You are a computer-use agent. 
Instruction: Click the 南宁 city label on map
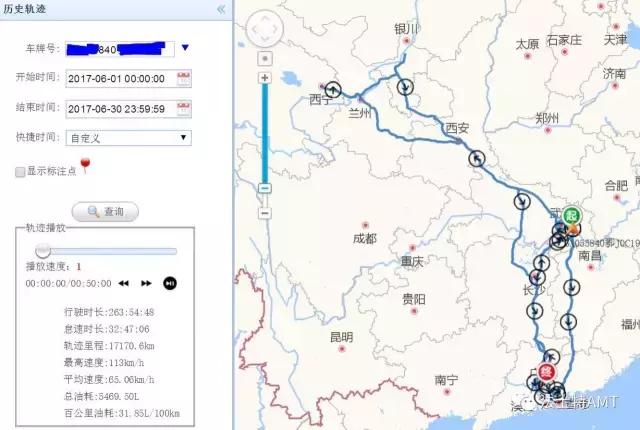point(446,380)
